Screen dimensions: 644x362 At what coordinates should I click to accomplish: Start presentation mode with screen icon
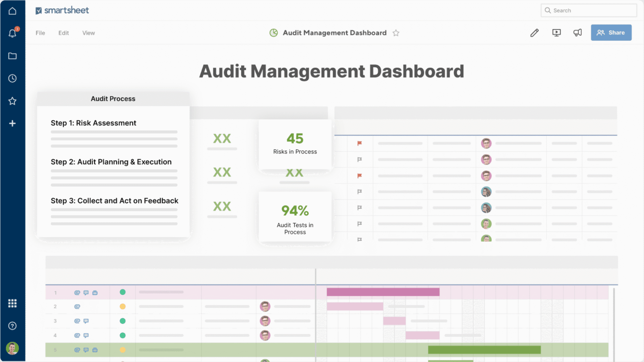click(556, 33)
